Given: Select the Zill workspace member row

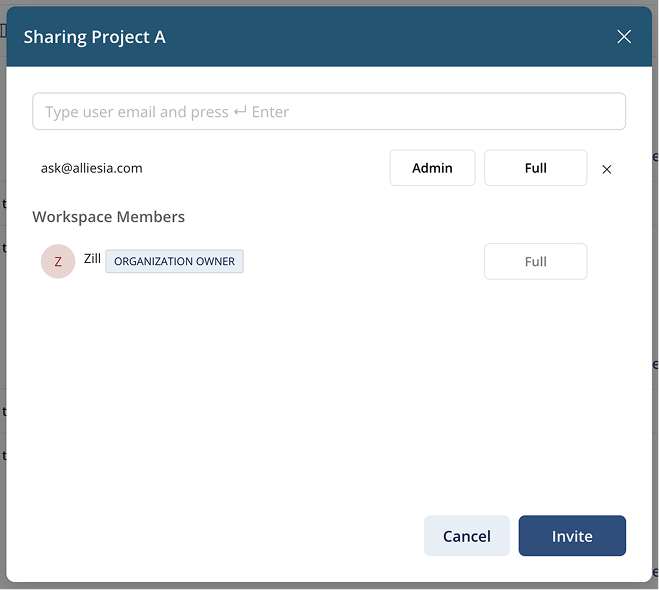Looking at the screenshot, I should pos(350,262).
